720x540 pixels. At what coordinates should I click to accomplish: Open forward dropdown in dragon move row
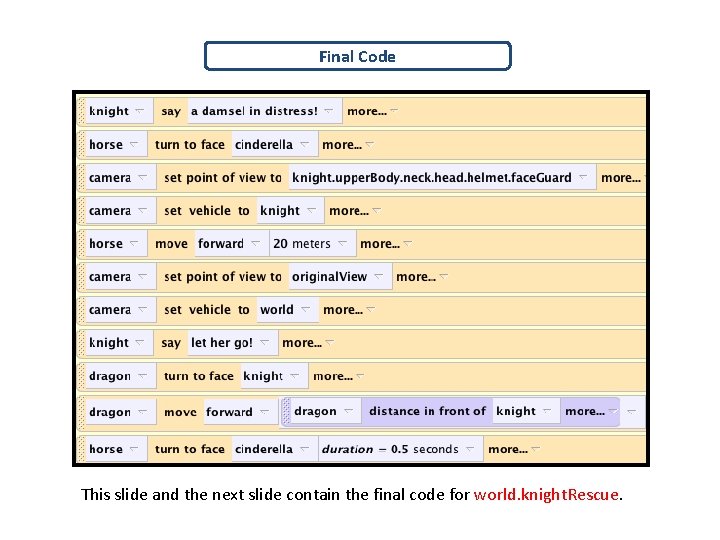pyautogui.click(x=240, y=412)
